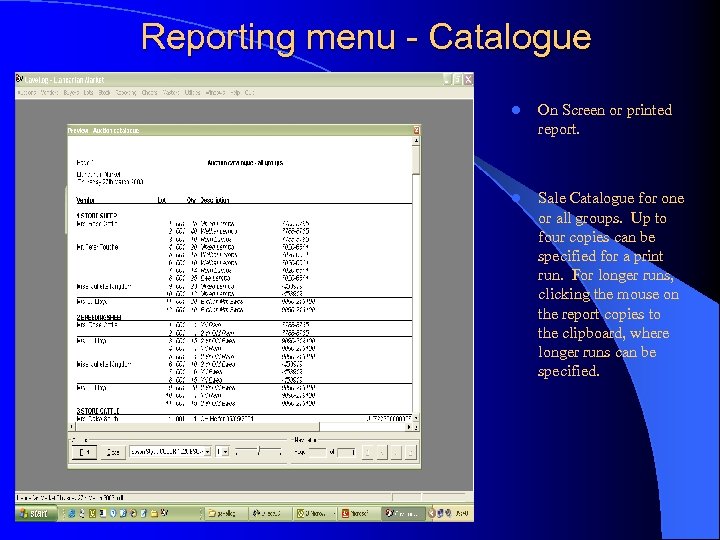The image size is (720, 540).
Task: Open the Buyers menu
Action: pyautogui.click(x=71, y=92)
